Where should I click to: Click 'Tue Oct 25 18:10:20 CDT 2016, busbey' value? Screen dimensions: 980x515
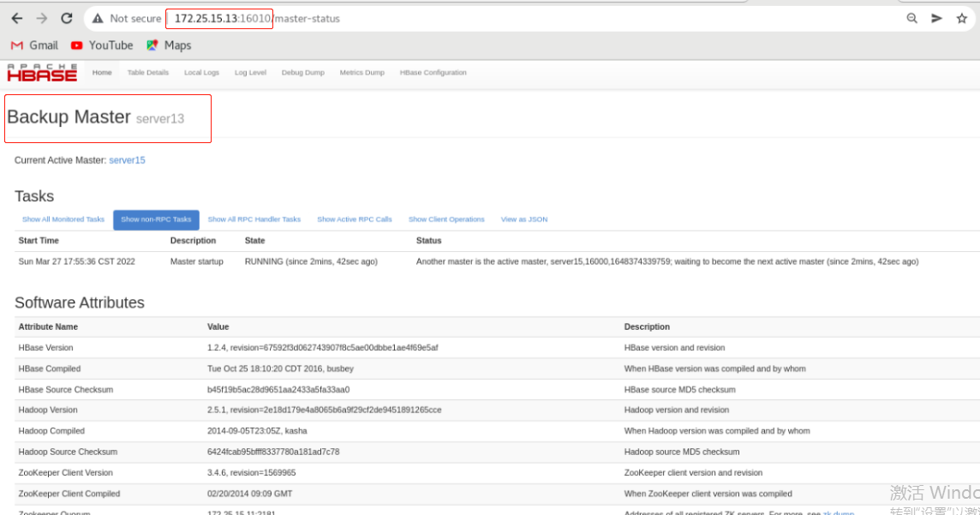tap(281, 368)
